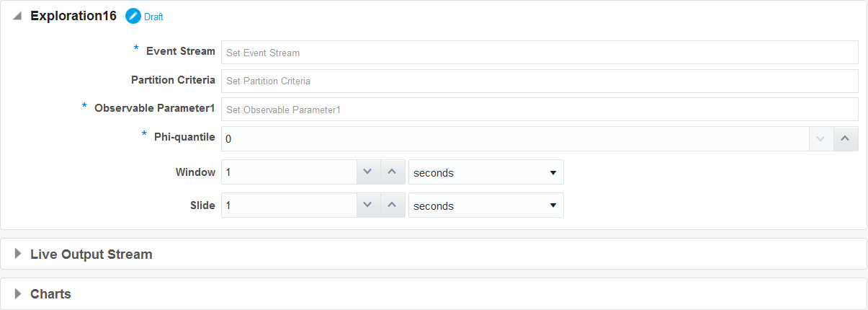Screen dimensions: 868x310
Task: Expand the Charts panel
Action: click(18, 293)
